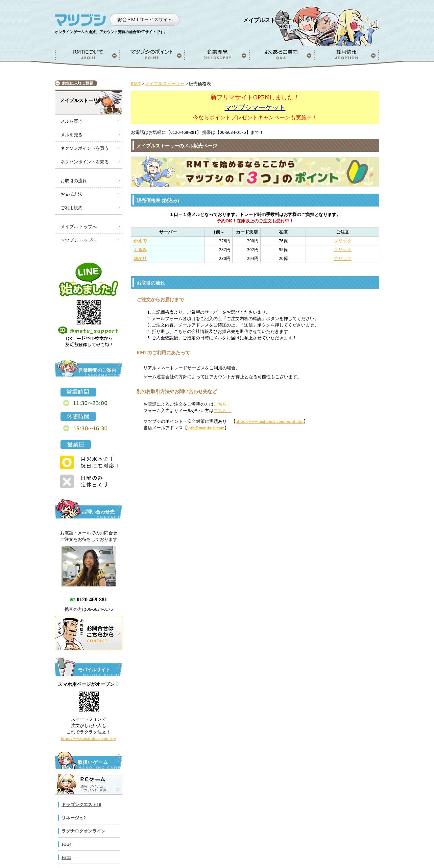Viewport: 434px width, 868px height.
Task: Click the かえで server link
Action: [140, 241]
